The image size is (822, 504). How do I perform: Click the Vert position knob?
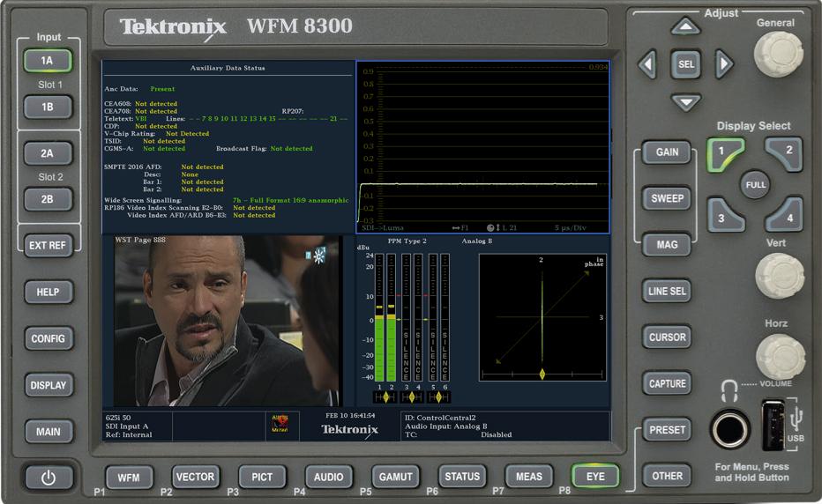pyautogui.click(x=780, y=276)
